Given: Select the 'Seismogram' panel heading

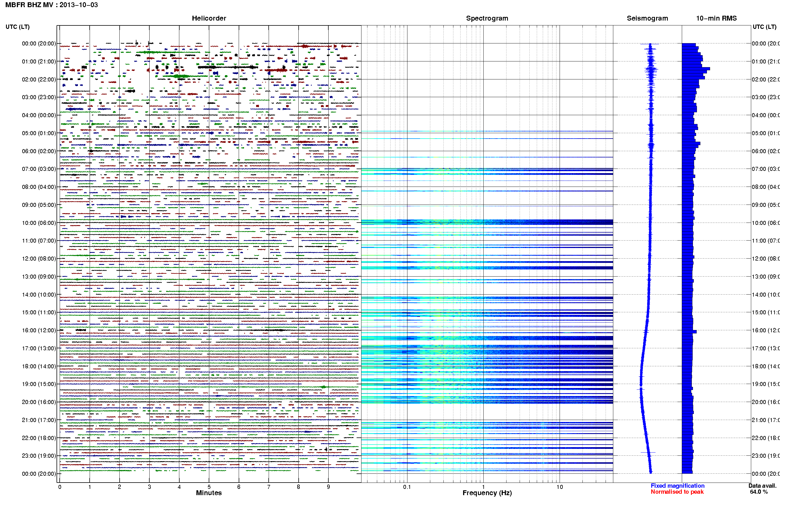Looking at the screenshot, I should coord(647,19).
